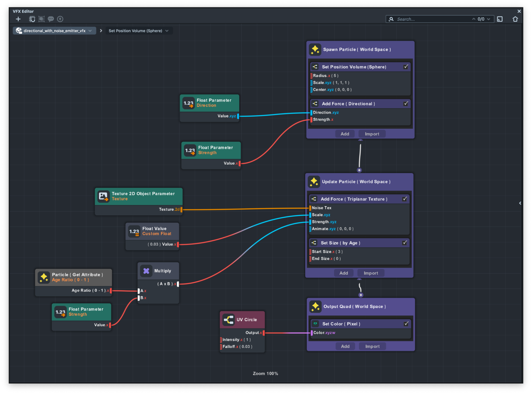The width and height of the screenshot is (532, 394).
Task: Click the circled up-arrow upload icon
Action: click(60, 19)
